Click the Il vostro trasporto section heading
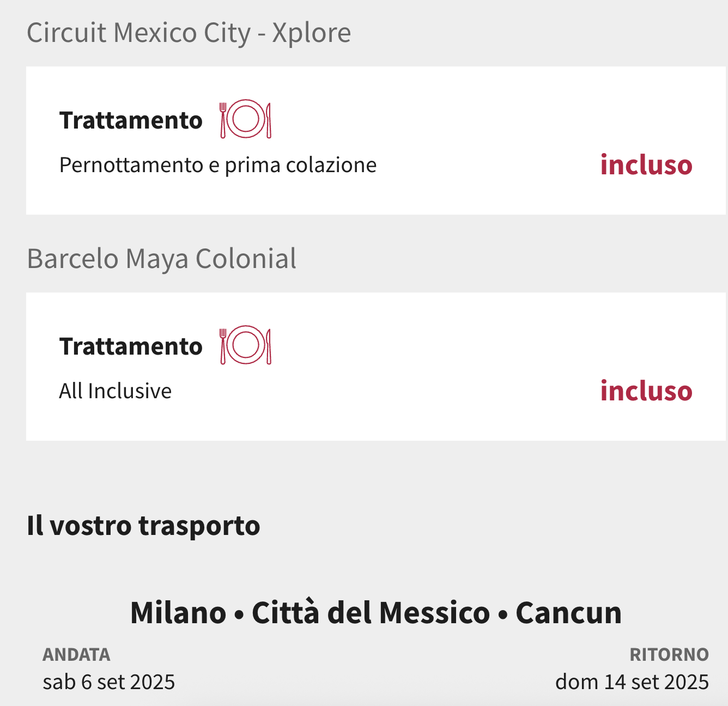 [x=143, y=526]
